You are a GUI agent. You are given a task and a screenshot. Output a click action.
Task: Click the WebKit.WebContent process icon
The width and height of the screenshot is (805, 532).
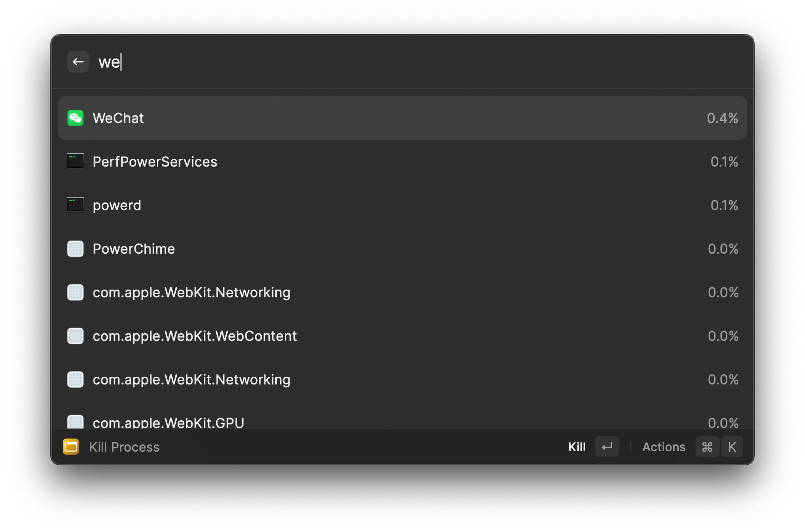pyautogui.click(x=75, y=336)
